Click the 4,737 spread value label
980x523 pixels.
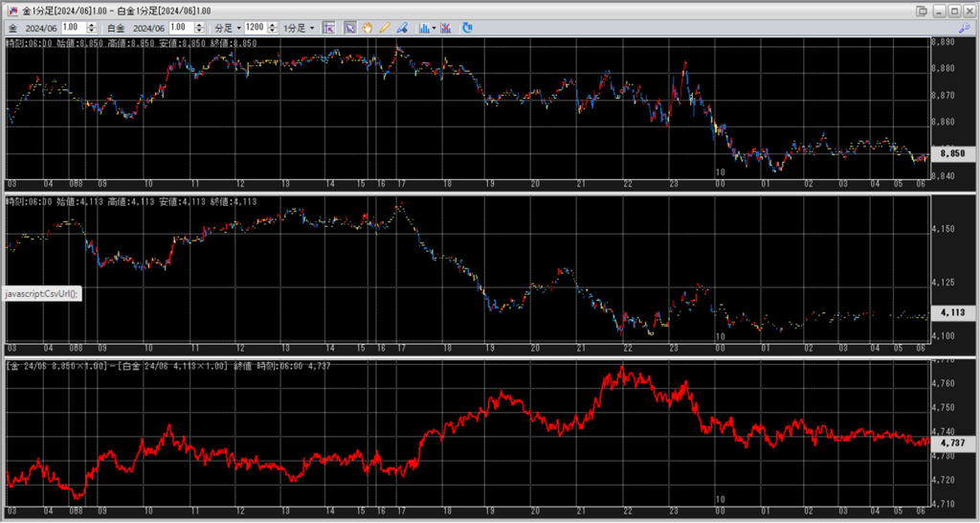(x=951, y=443)
